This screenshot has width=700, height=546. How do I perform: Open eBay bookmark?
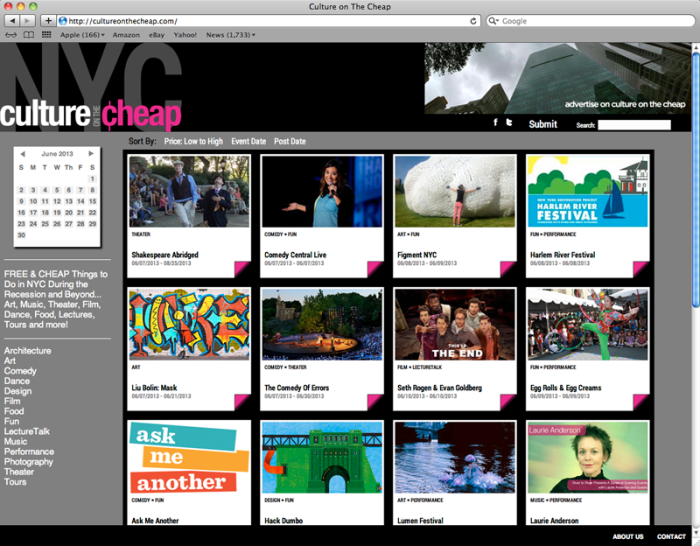pos(156,35)
